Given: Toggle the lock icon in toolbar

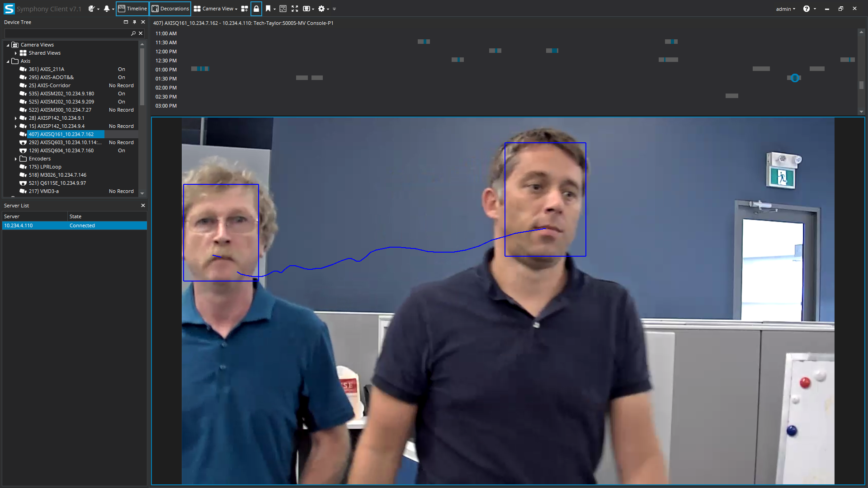Looking at the screenshot, I should [256, 9].
